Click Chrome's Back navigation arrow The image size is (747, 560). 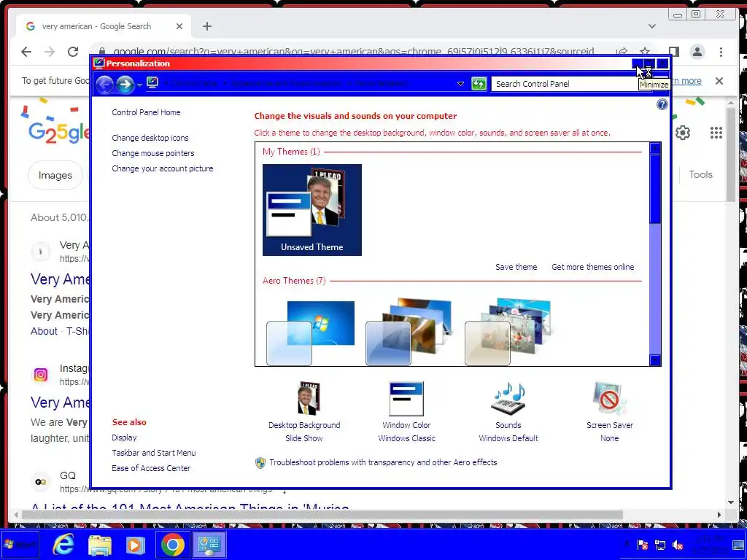click(x=26, y=52)
